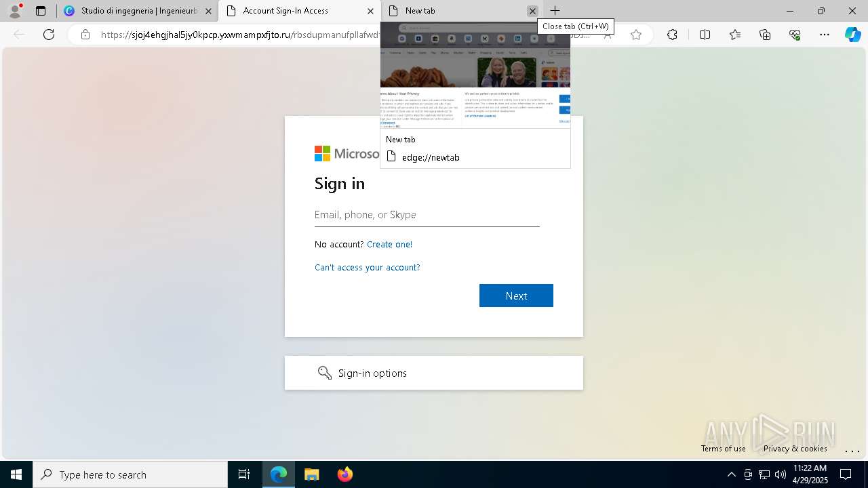Add this page to favorites star
Image resolution: width=868 pixels, height=488 pixels.
[636, 35]
